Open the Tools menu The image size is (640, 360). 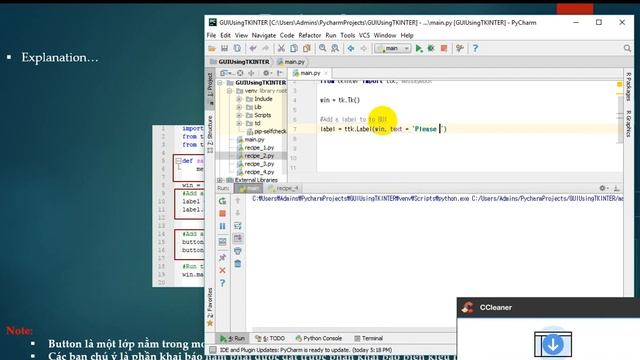348,36
